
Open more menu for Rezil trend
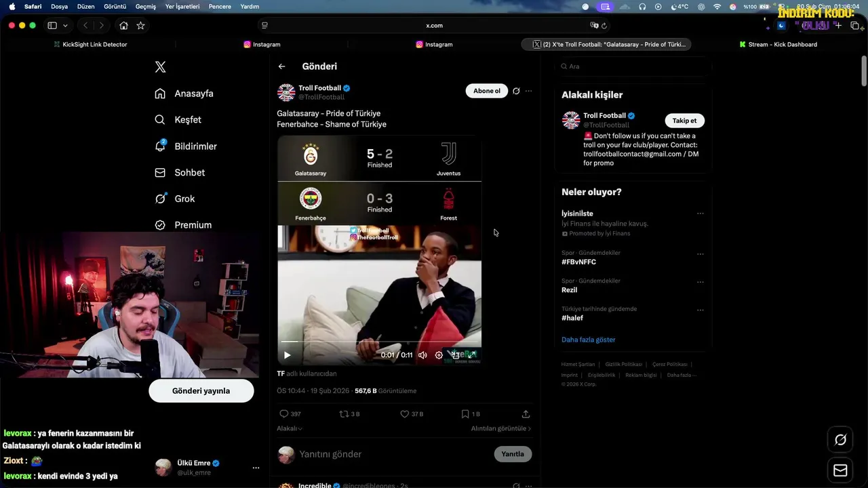701,282
